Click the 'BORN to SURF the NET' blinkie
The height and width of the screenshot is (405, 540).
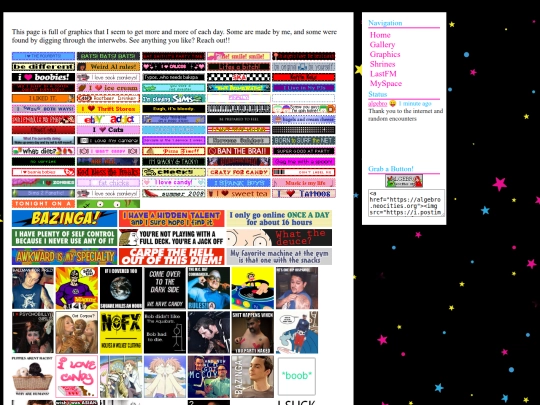pyautogui.click(x=304, y=141)
